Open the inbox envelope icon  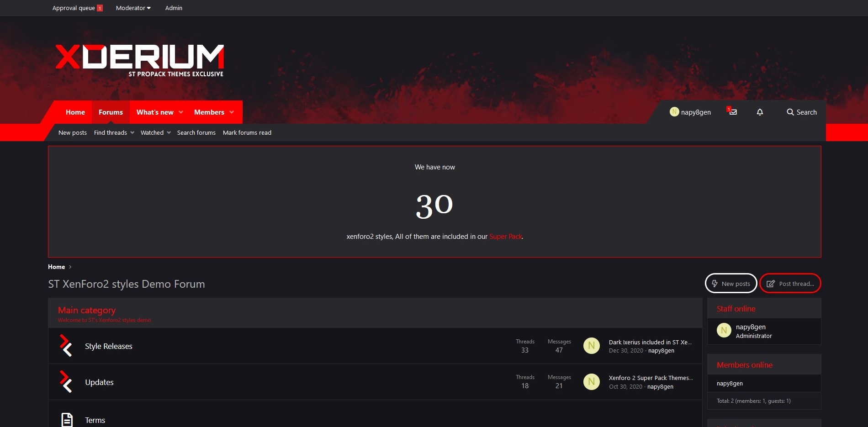point(733,112)
